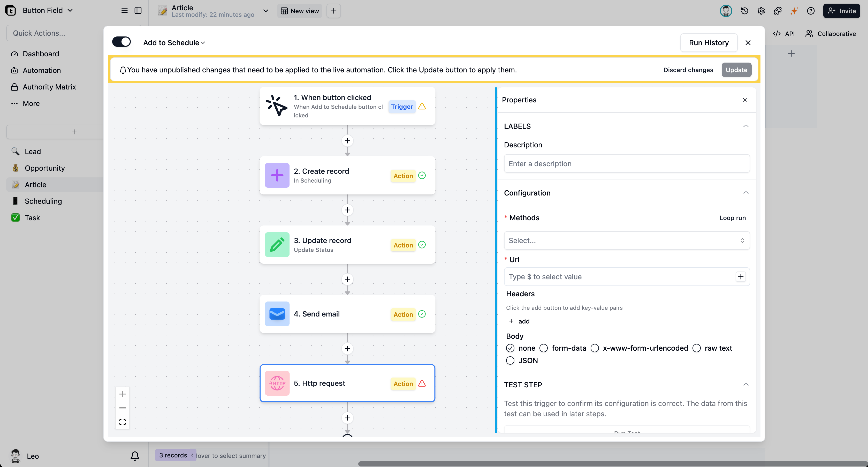
Task: Select the When button clicked trigger icon
Action: [x=277, y=106]
